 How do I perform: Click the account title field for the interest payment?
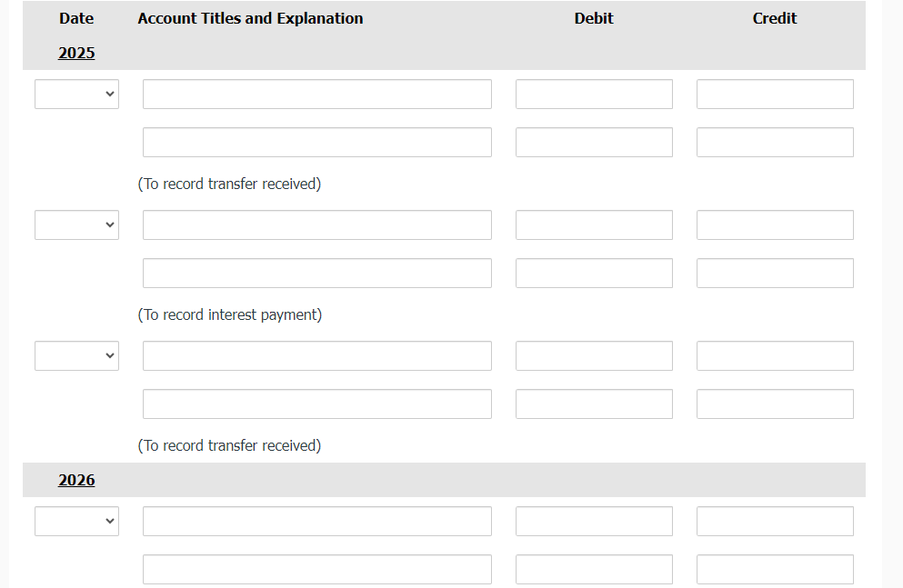pos(316,224)
